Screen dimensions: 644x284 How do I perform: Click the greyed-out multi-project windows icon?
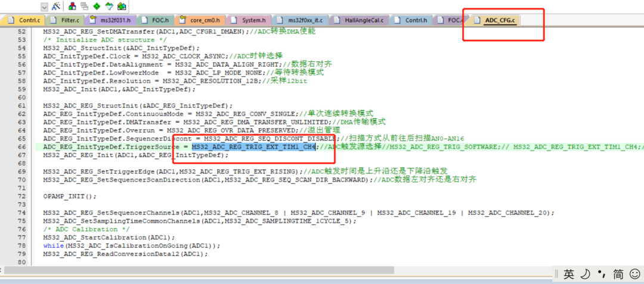[85, 6]
